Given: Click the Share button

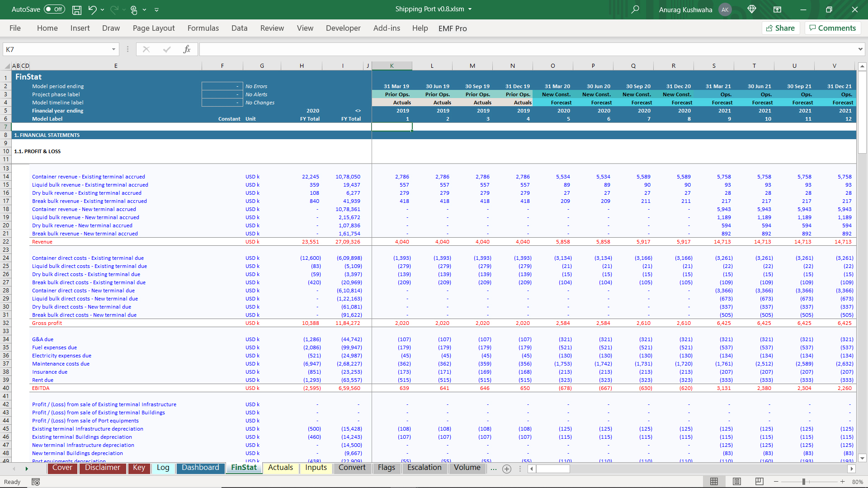Looking at the screenshot, I should [781, 28].
